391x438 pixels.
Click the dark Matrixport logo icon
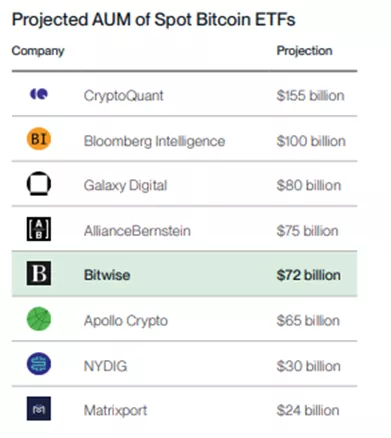coord(39,408)
